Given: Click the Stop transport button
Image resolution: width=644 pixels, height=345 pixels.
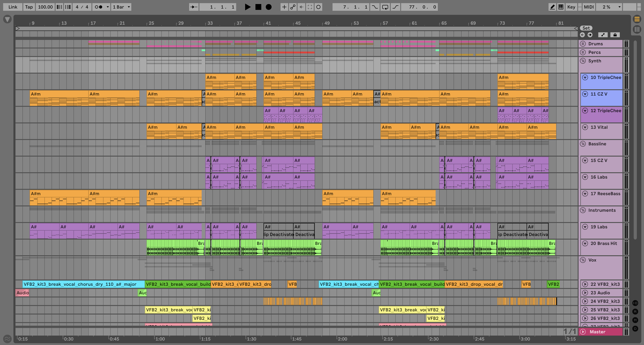Looking at the screenshot, I should coord(258,7).
